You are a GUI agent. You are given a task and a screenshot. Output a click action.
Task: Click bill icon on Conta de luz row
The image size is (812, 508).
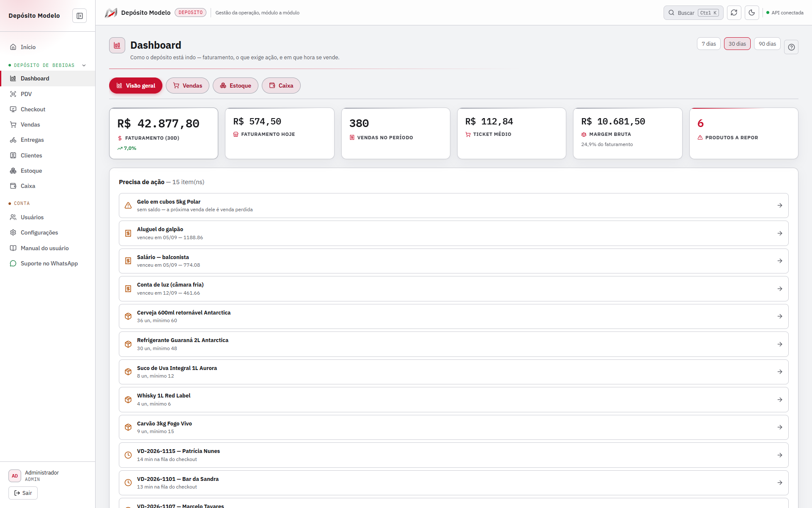pos(128,289)
